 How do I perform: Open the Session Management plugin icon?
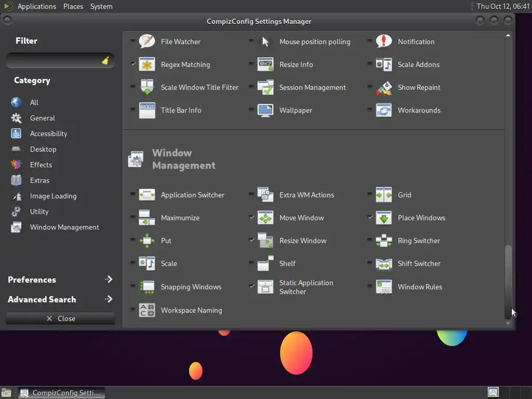(x=265, y=87)
